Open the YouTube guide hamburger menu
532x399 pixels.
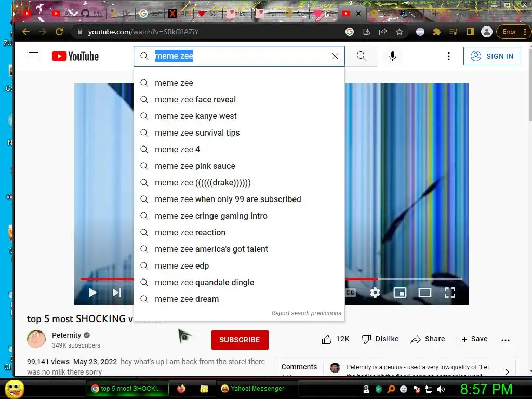click(33, 56)
